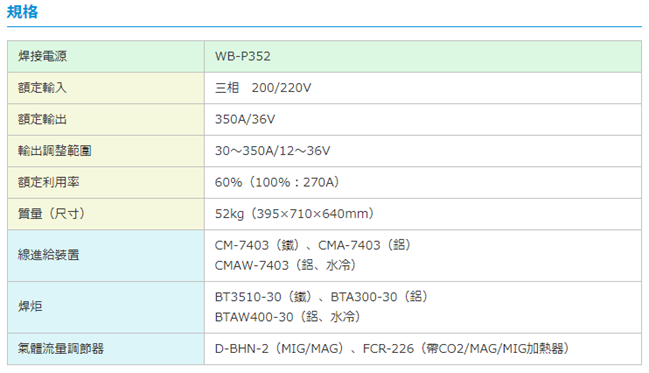This screenshot has width=649, height=373.
Task: Click the 52kg dimensions value cell
Action: [x=423, y=214]
